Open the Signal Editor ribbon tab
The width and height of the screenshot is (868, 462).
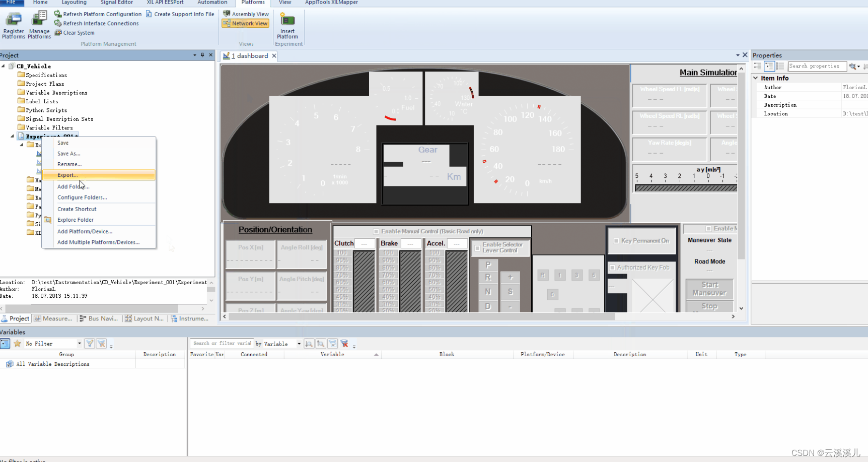pyautogui.click(x=117, y=3)
